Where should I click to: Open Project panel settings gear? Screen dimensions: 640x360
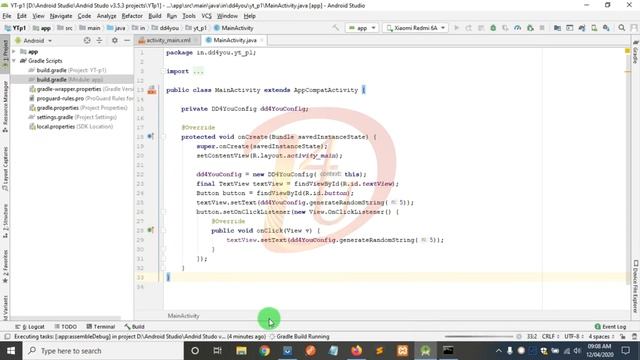point(115,40)
